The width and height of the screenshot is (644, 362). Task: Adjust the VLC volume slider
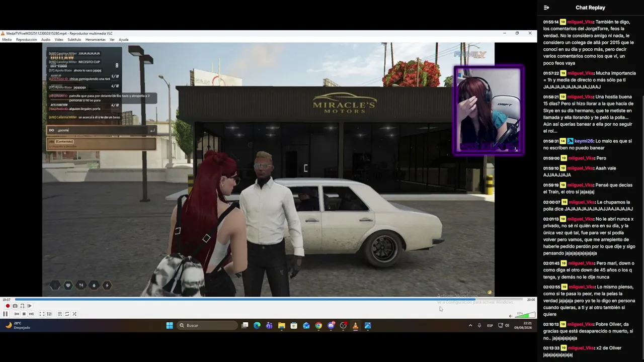525,315
